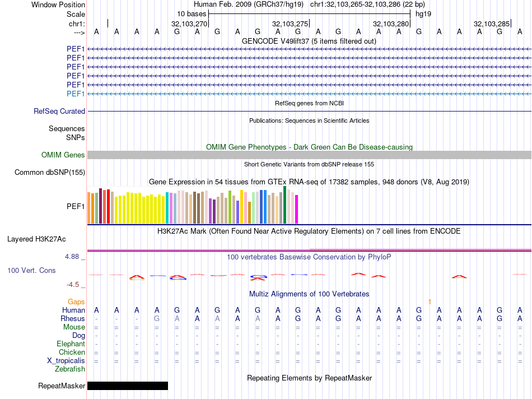Click the Rhesus alignment row label
532x399 pixels.
73,318
